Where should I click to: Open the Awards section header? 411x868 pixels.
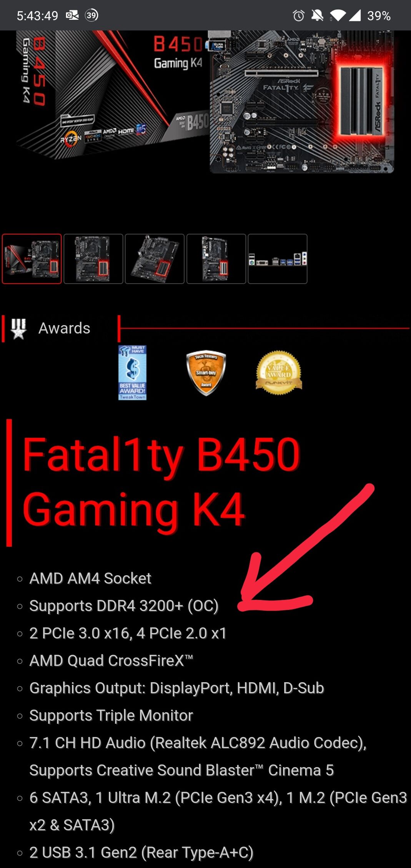click(x=64, y=329)
